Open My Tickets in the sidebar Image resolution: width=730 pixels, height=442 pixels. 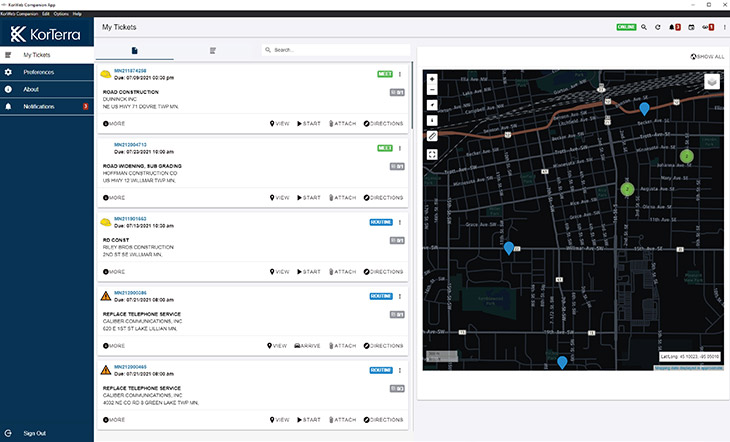point(47,55)
